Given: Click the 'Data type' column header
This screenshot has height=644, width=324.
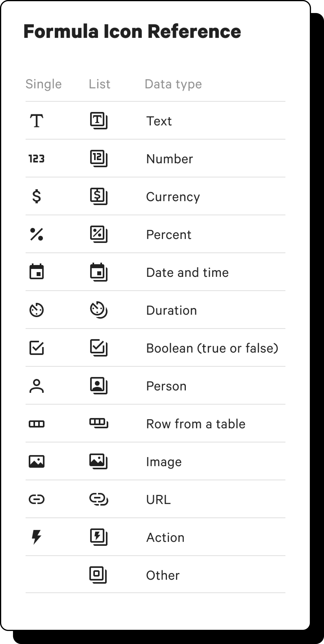Looking at the screenshot, I should [x=173, y=84].
